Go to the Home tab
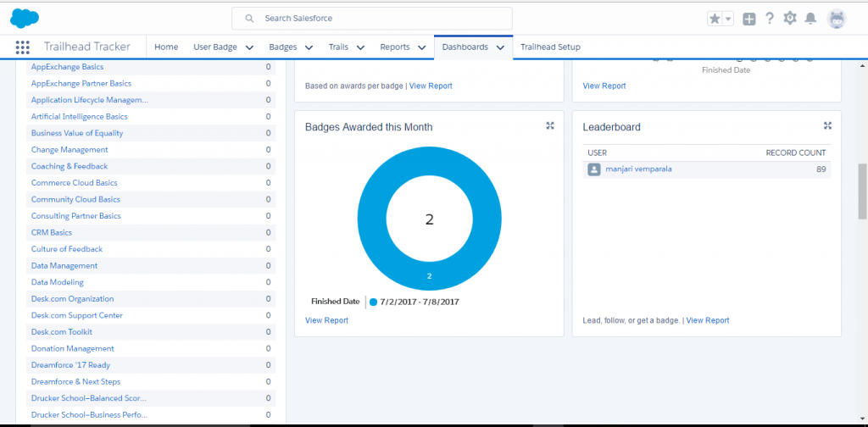 (x=166, y=47)
